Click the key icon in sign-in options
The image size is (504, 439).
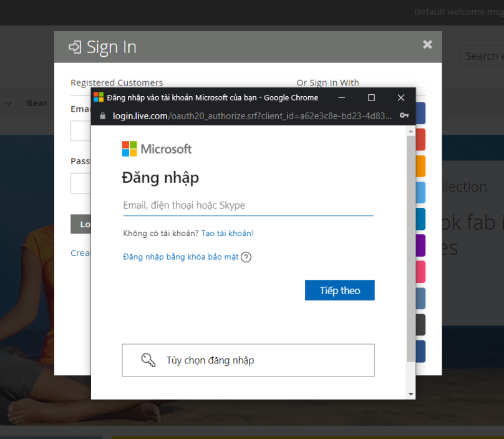tap(148, 360)
